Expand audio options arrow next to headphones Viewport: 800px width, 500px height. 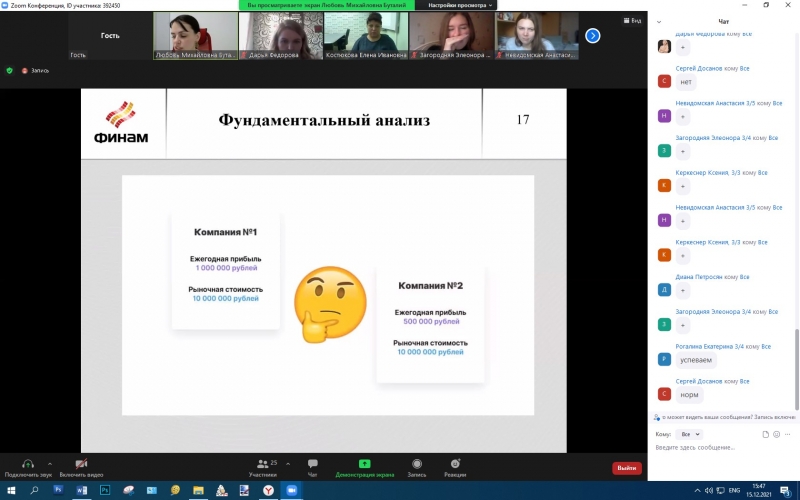(49, 464)
